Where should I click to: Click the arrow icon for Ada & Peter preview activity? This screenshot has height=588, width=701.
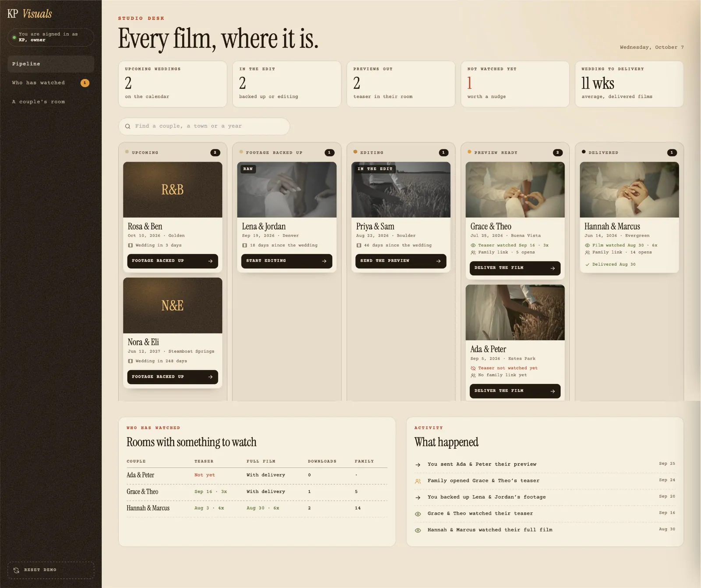pyautogui.click(x=418, y=464)
